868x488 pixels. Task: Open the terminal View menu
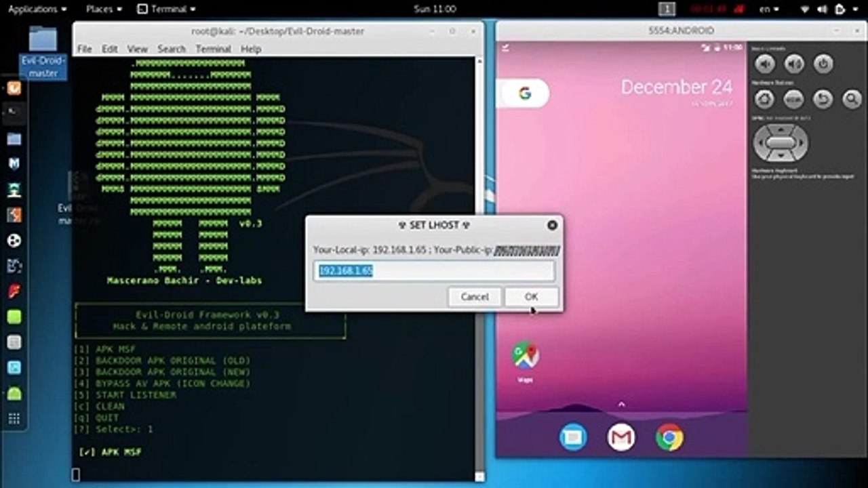[138, 49]
